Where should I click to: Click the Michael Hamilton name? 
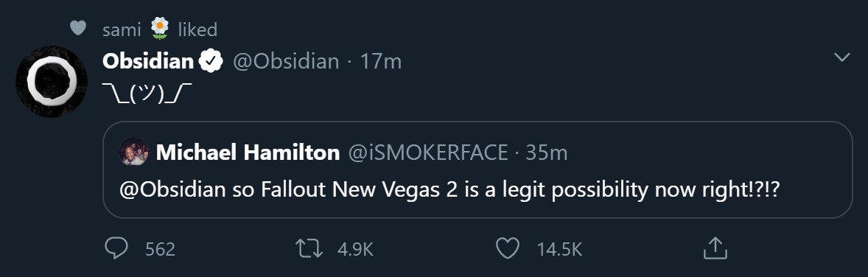[248, 152]
